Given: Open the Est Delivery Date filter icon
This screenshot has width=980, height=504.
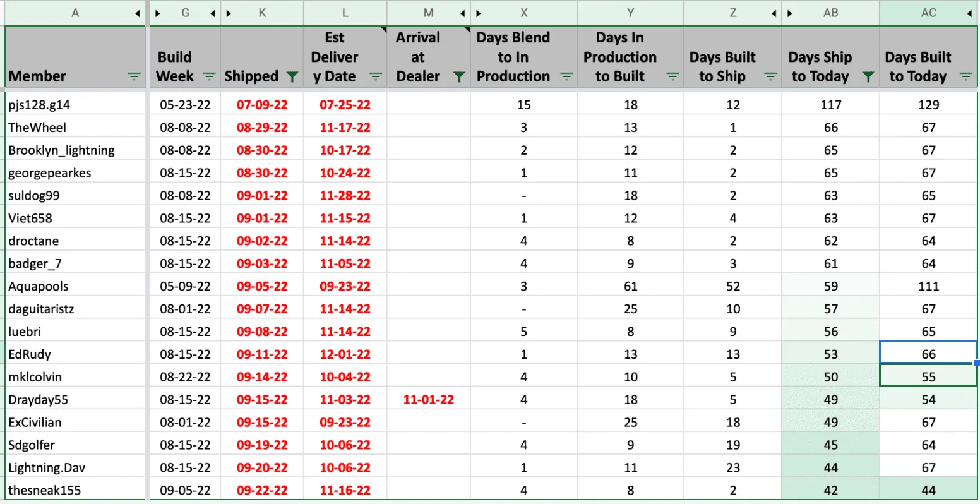Looking at the screenshot, I should 376,76.
